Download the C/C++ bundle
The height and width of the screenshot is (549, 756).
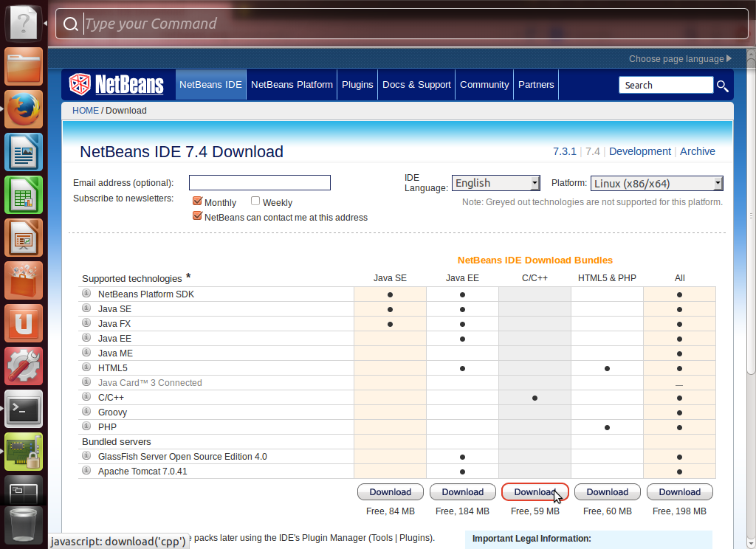[535, 492]
